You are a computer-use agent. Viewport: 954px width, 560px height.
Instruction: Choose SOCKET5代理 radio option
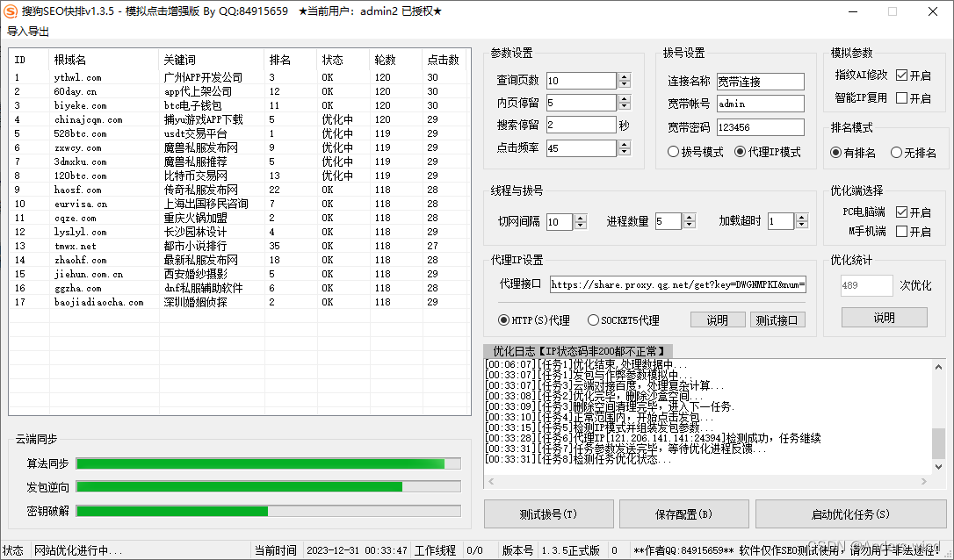pyautogui.click(x=593, y=320)
